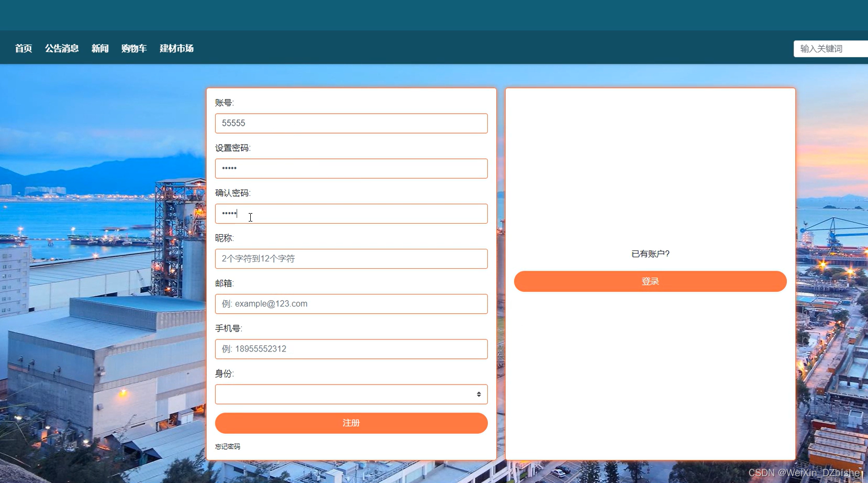Image resolution: width=868 pixels, height=483 pixels.
Task: Select the 手机号 phone input
Action: (351, 349)
